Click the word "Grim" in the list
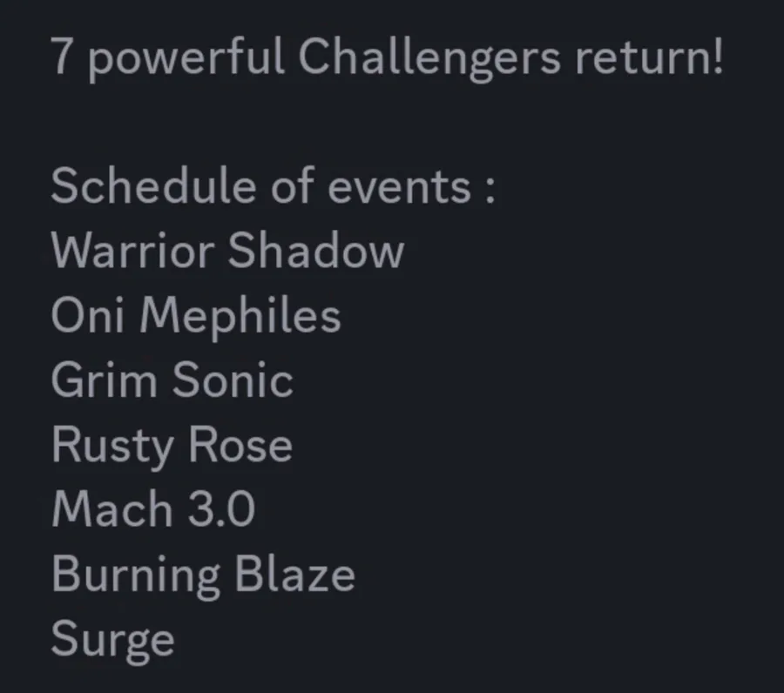Screen dimensions: 784x693 click(x=104, y=380)
